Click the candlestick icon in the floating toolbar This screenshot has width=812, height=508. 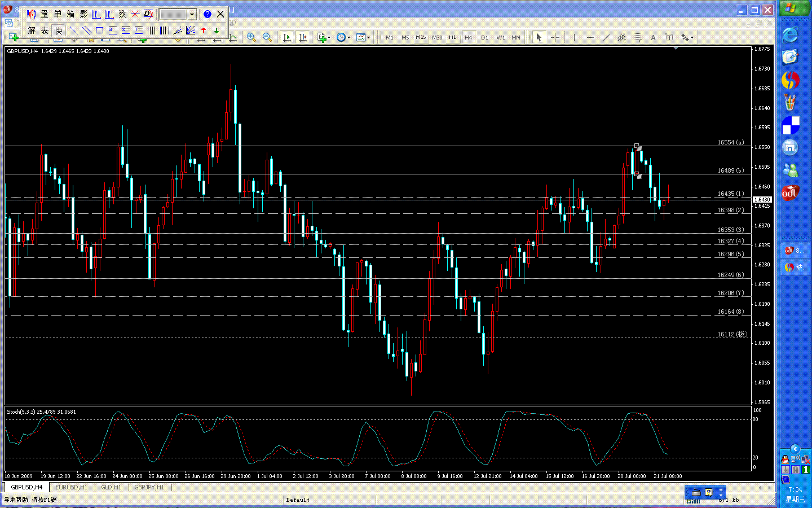pos(31,14)
